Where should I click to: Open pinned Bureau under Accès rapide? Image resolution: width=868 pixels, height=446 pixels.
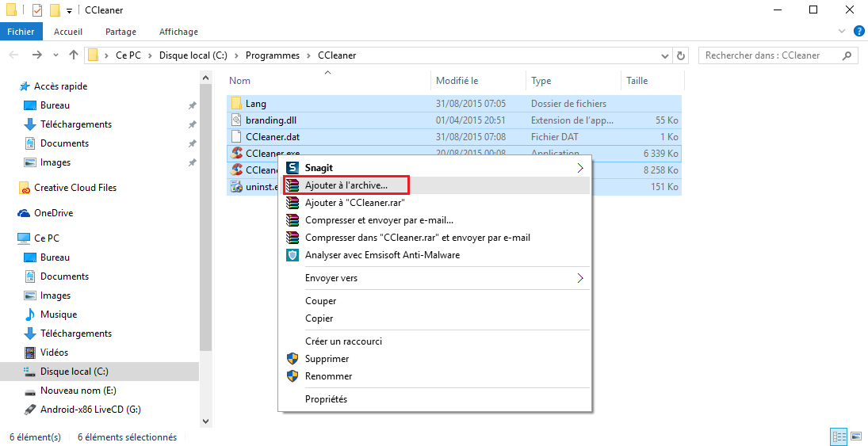(55, 105)
